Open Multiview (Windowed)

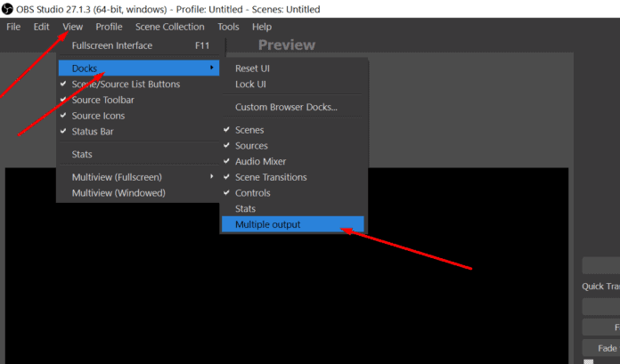pos(118,192)
